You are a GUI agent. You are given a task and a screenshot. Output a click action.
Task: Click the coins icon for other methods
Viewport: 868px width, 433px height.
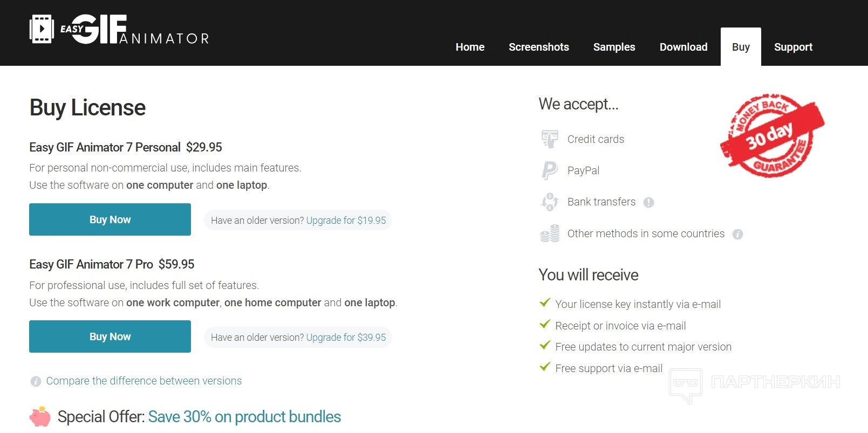click(x=550, y=233)
